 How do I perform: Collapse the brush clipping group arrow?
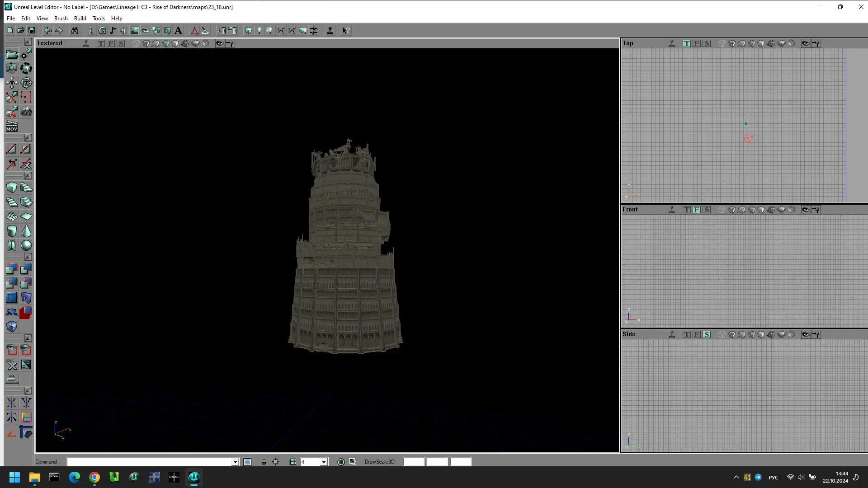pos(28,137)
